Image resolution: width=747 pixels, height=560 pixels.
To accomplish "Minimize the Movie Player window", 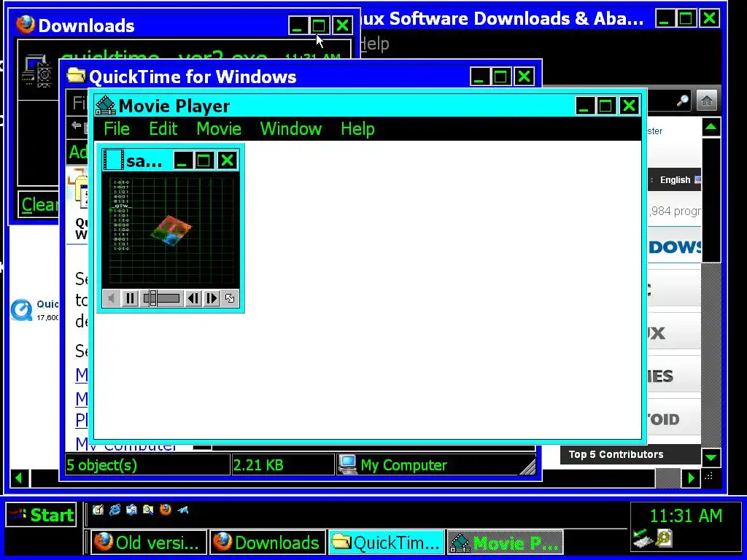I will 585,105.
